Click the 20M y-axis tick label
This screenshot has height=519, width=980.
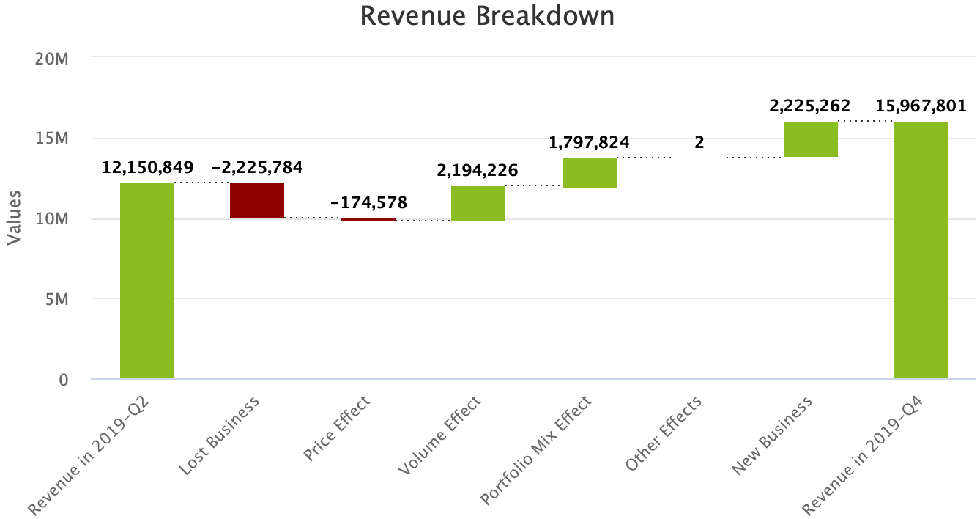pyautogui.click(x=51, y=58)
